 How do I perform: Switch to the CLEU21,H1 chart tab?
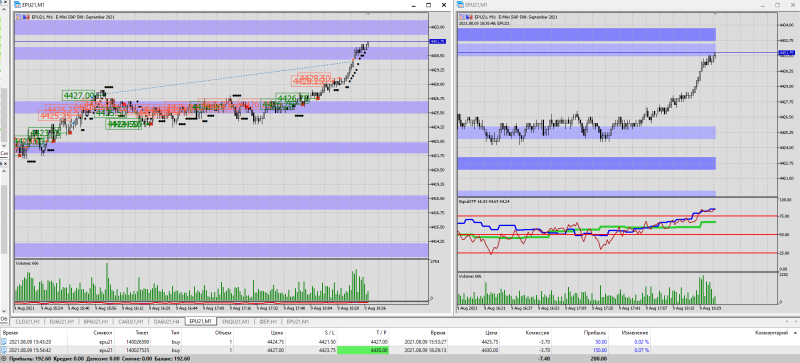27,322
